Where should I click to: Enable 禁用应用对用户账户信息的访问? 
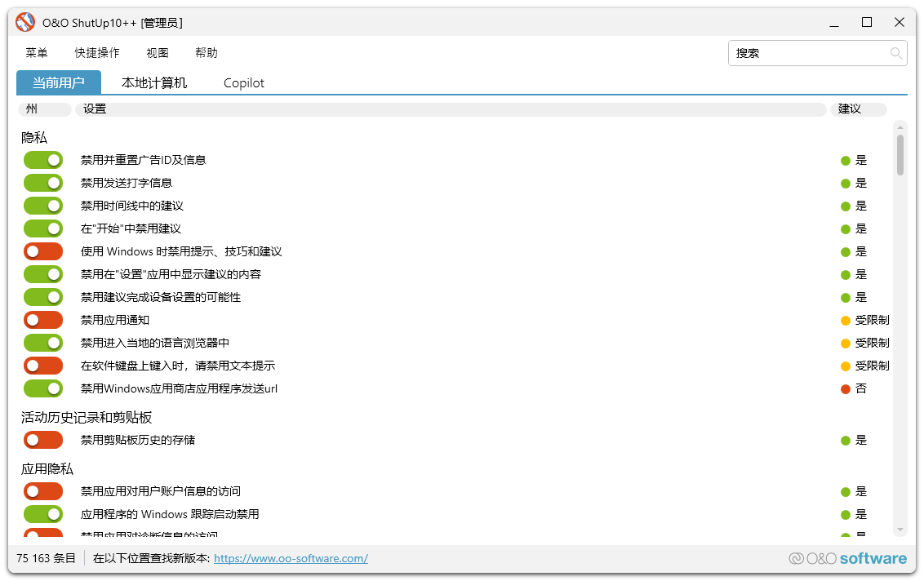tap(42, 490)
